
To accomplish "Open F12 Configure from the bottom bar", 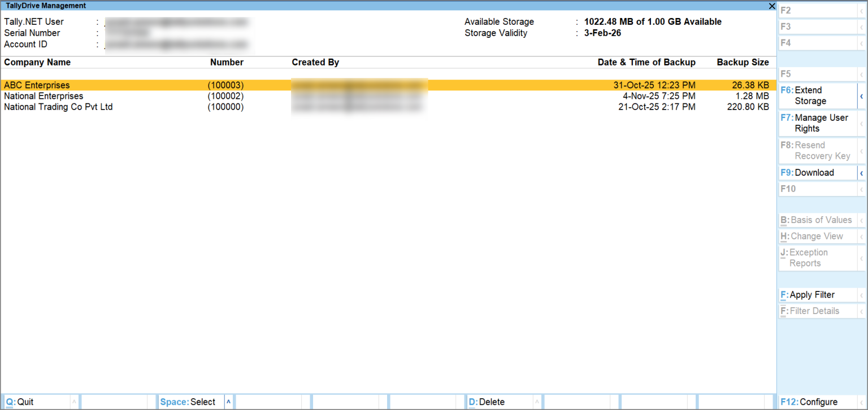I will (x=810, y=402).
